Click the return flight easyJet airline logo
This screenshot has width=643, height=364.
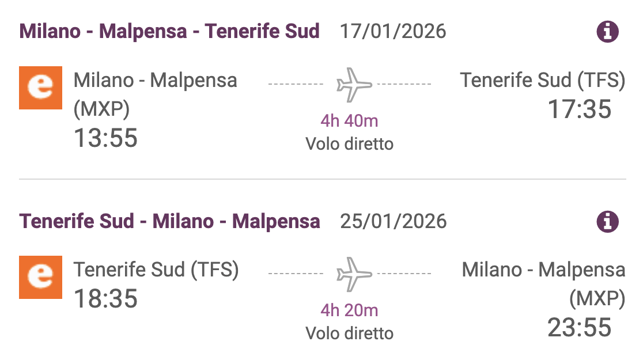click(x=40, y=277)
